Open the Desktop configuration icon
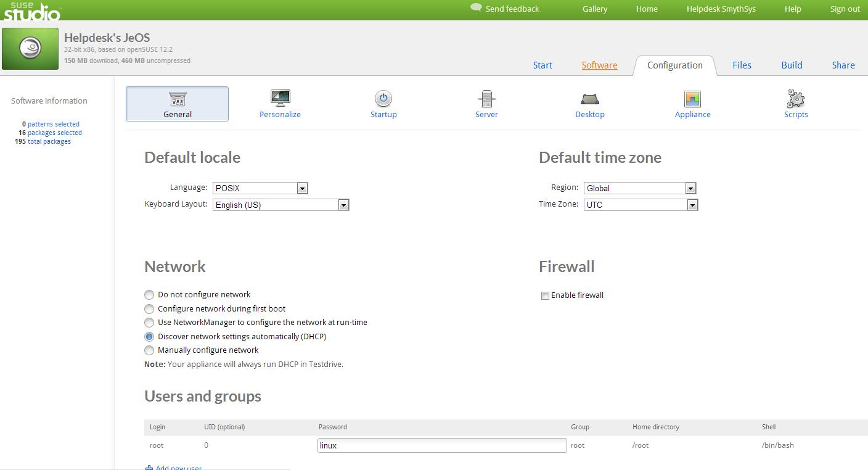 click(x=589, y=99)
